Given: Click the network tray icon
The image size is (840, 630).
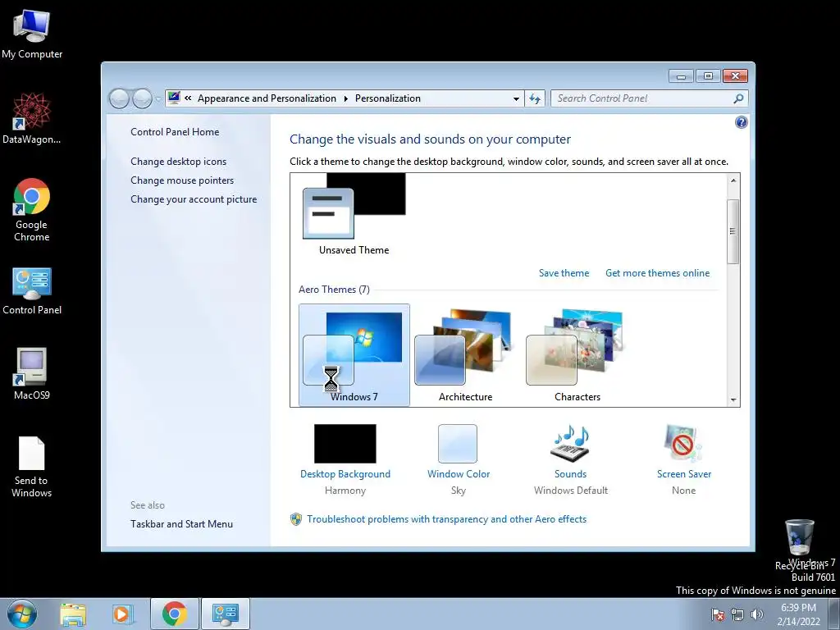Looking at the screenshot, I should click(737, 614).
